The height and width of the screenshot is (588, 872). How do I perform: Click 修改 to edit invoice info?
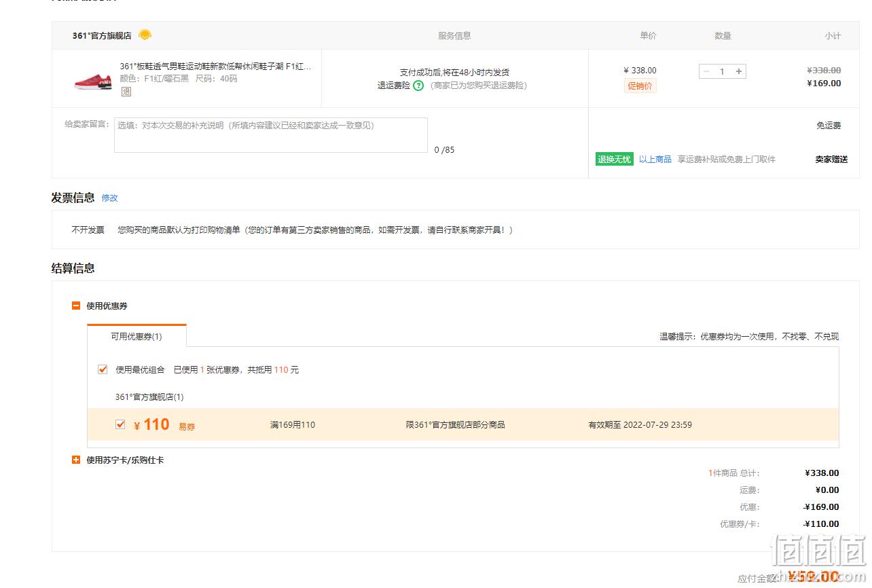[109, 198]
